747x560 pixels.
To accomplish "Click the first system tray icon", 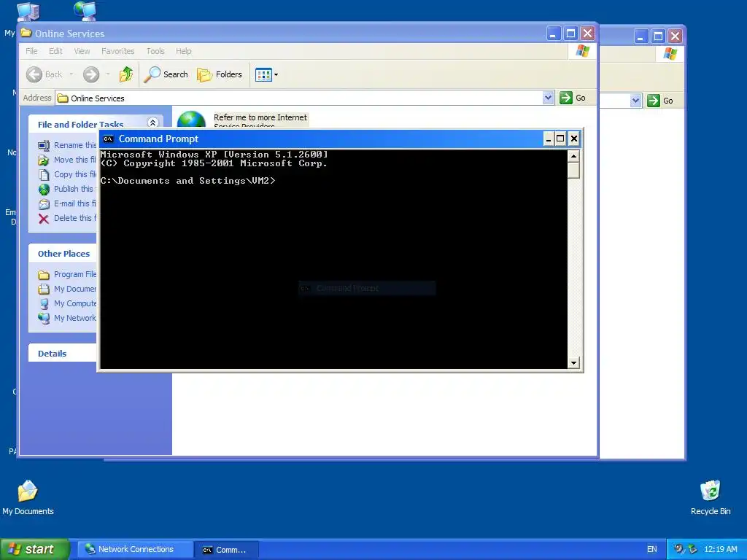I will (679, 549).
